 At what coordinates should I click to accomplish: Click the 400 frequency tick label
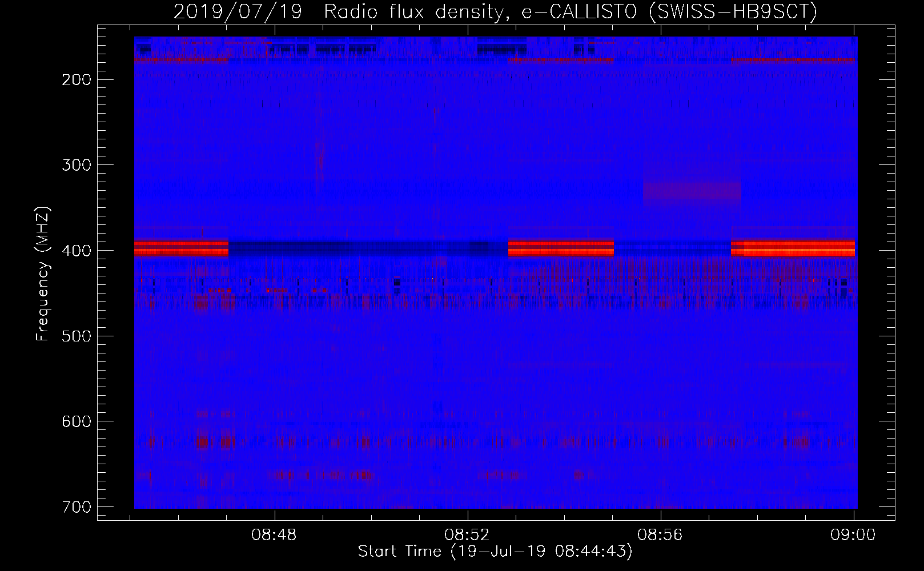(x=76, y=251)
